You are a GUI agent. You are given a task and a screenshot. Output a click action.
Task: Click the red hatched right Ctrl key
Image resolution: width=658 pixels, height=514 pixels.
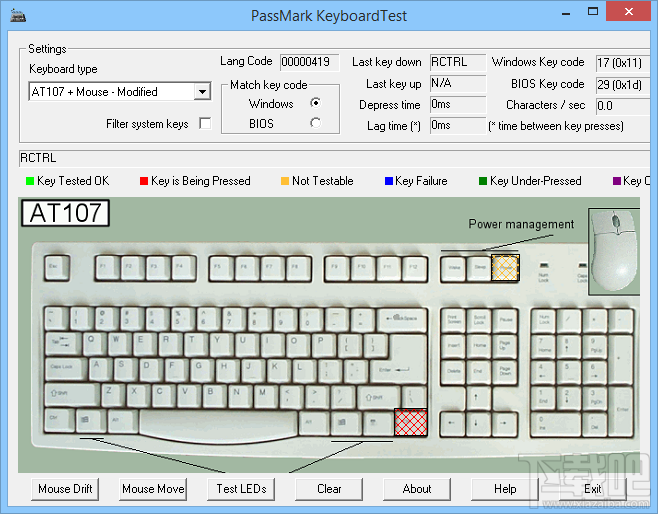coord(411,423)
